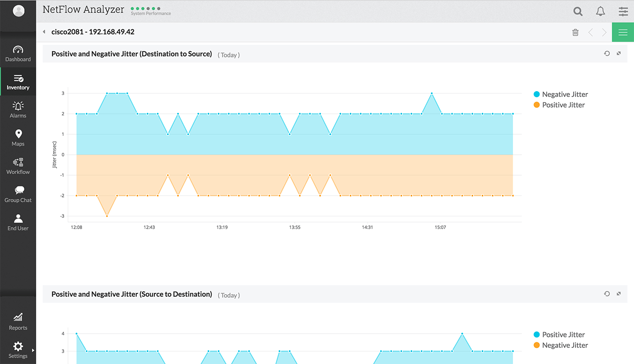Image resolution: width=634 pixels, height=364 pixels.
Task: Collapse device header using the back arrow
Action: (44, 32)
